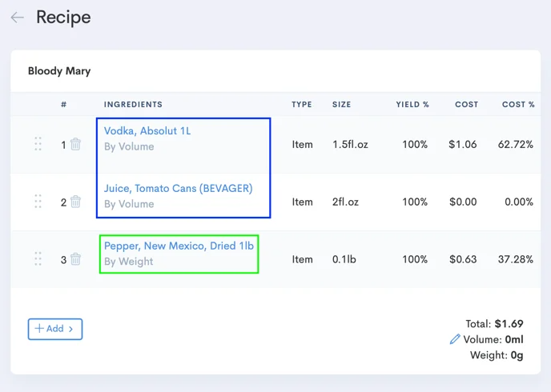551x392 pixels.
Task: Delete the Juice, Tomato Cans ingredient
Action: coord(75,202)
